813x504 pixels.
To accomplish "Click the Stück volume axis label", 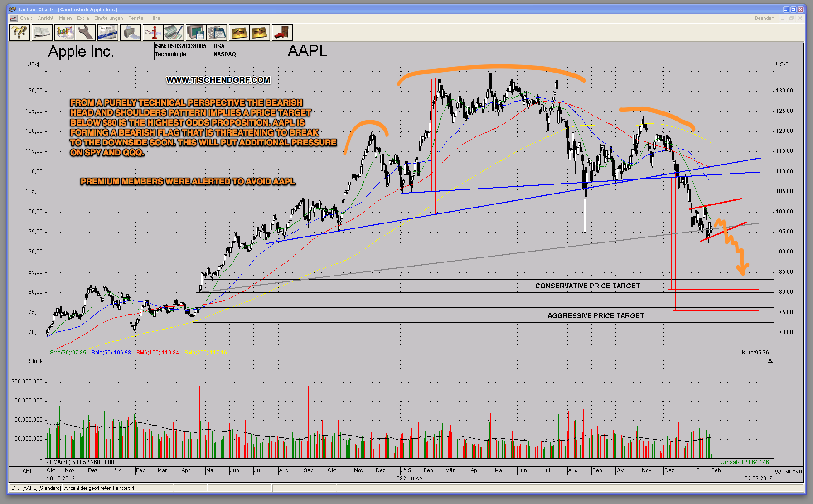I will [36, 361].
